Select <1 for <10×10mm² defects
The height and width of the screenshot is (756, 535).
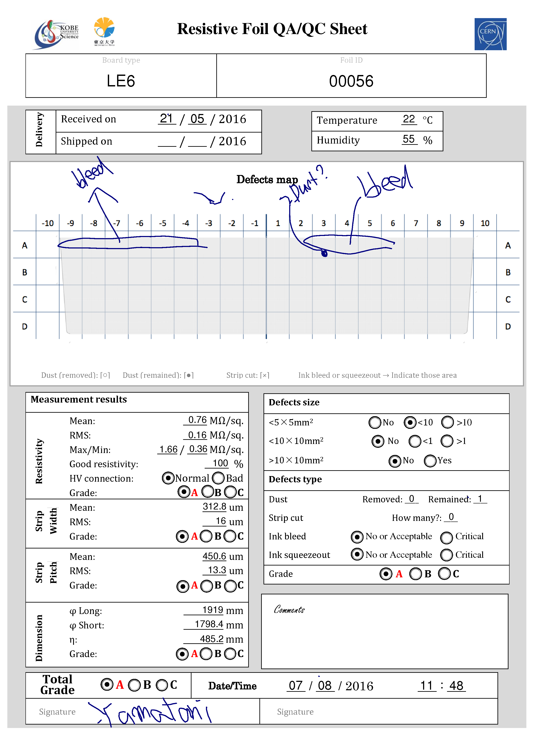(x=415, y=441)
